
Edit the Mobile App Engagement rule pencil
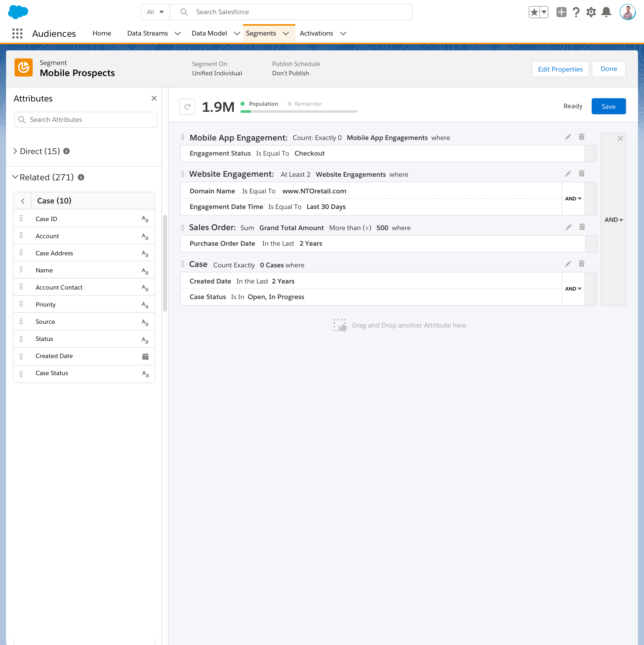(568, 137)
